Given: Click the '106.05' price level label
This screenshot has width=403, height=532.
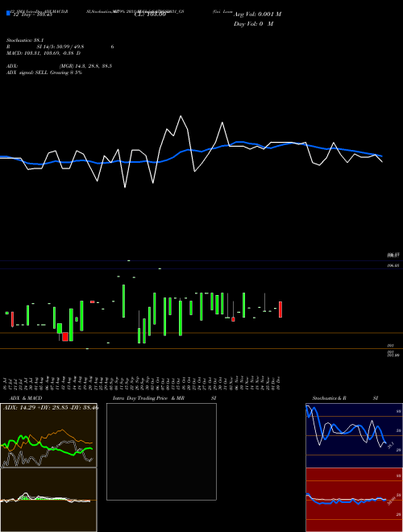Looking at the screenshot, I should tap(393, 266).
